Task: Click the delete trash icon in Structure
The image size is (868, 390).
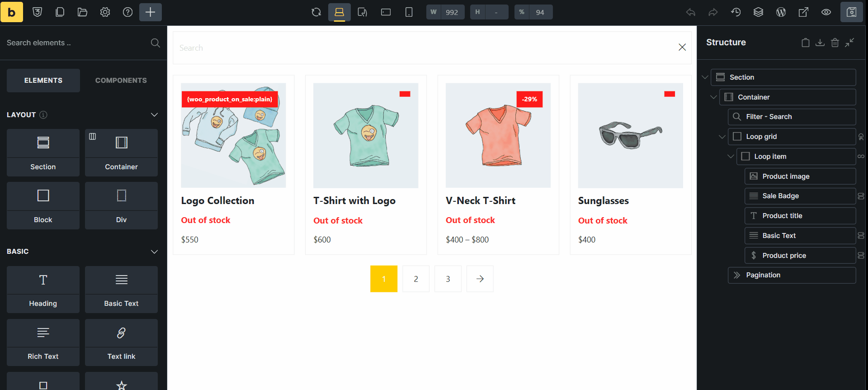Action: click(x=835, y=43)
